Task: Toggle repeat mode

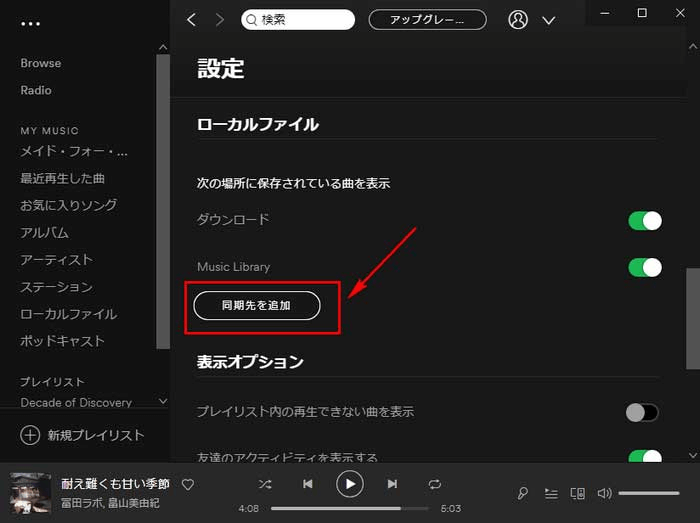Action: pos(434,484)
